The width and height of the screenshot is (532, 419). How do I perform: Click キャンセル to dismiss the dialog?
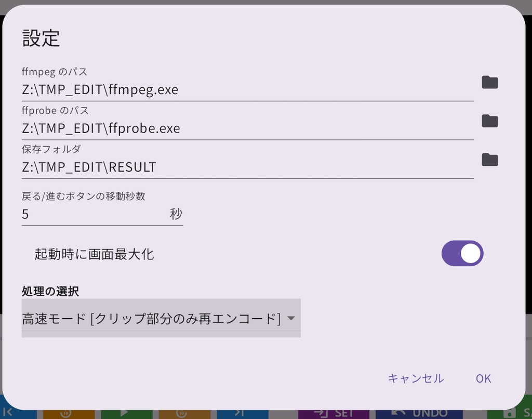[416, 378]
